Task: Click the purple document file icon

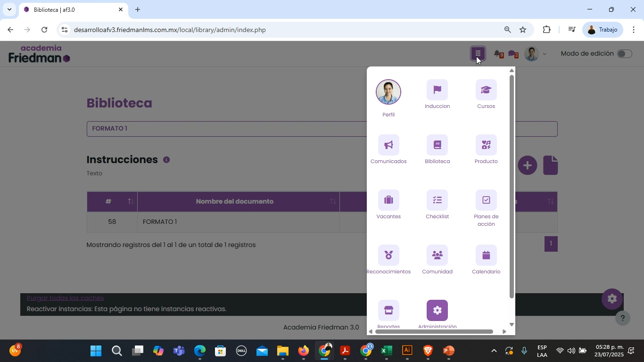Action: pos(550,165)
